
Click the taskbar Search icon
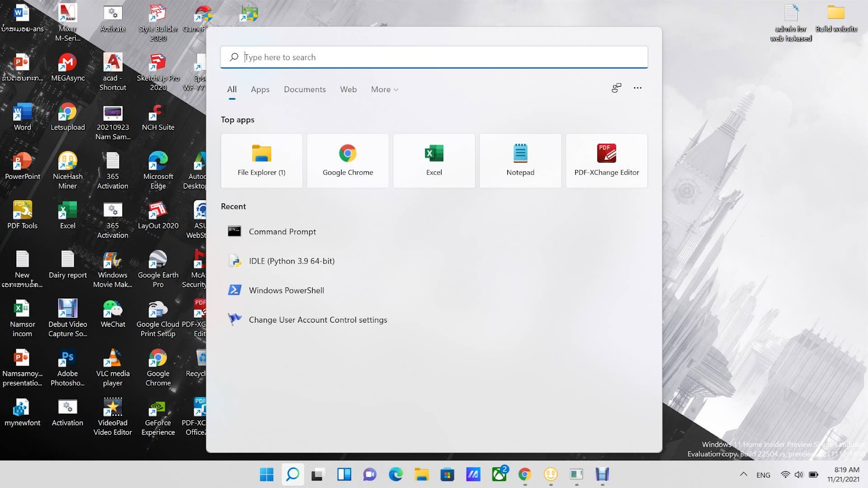[x=292, y=474]
